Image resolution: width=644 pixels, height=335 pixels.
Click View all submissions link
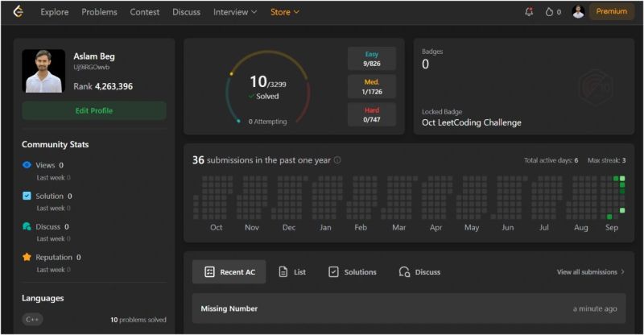click(x=591, y=271)
